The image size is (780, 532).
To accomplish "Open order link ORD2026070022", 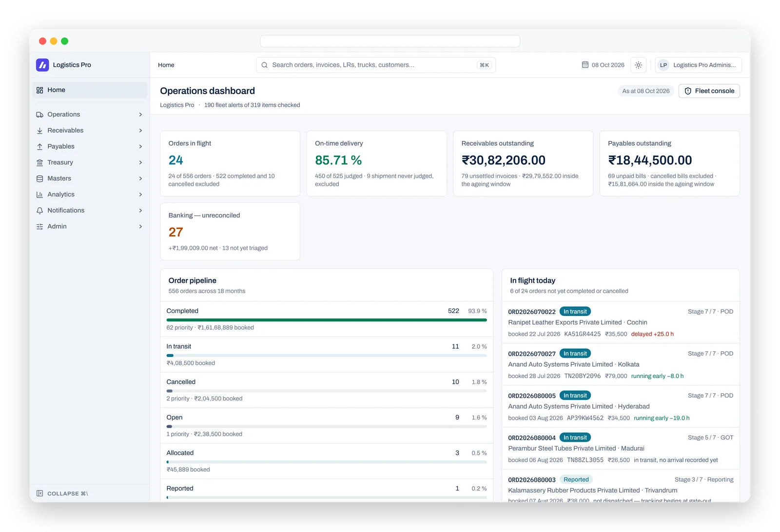I will point(532,312).
